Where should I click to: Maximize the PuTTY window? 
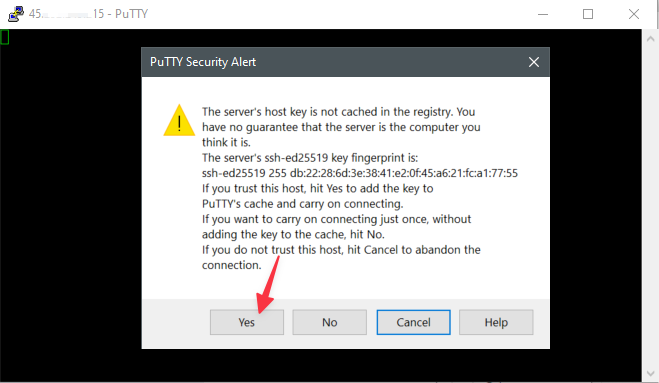[588, 14]
